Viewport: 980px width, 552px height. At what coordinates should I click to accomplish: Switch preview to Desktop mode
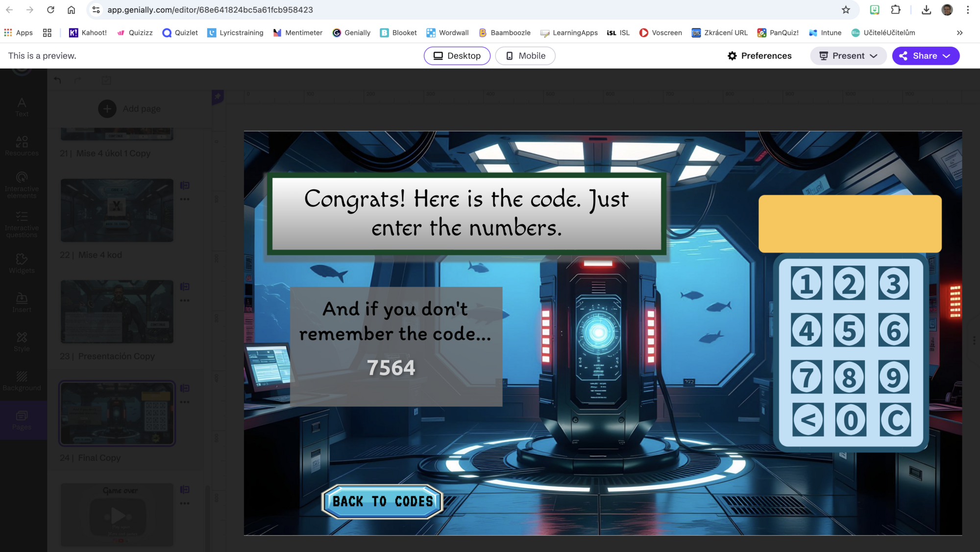457,56
